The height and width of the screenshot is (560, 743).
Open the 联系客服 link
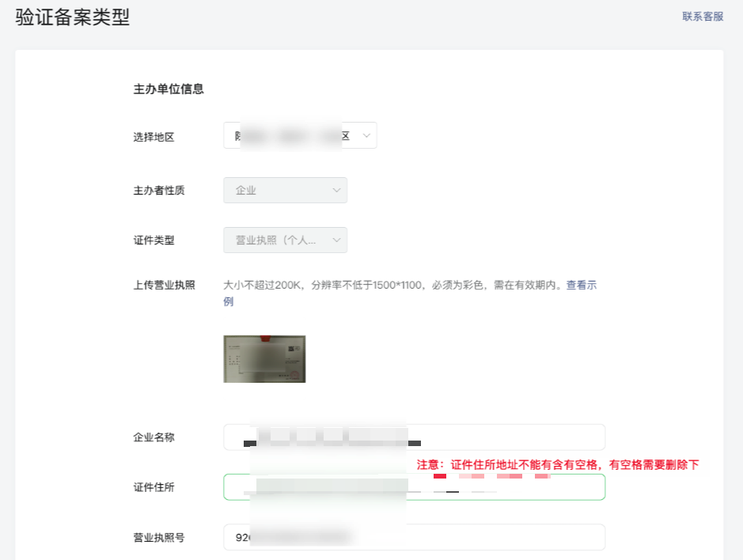click(703, 17)
